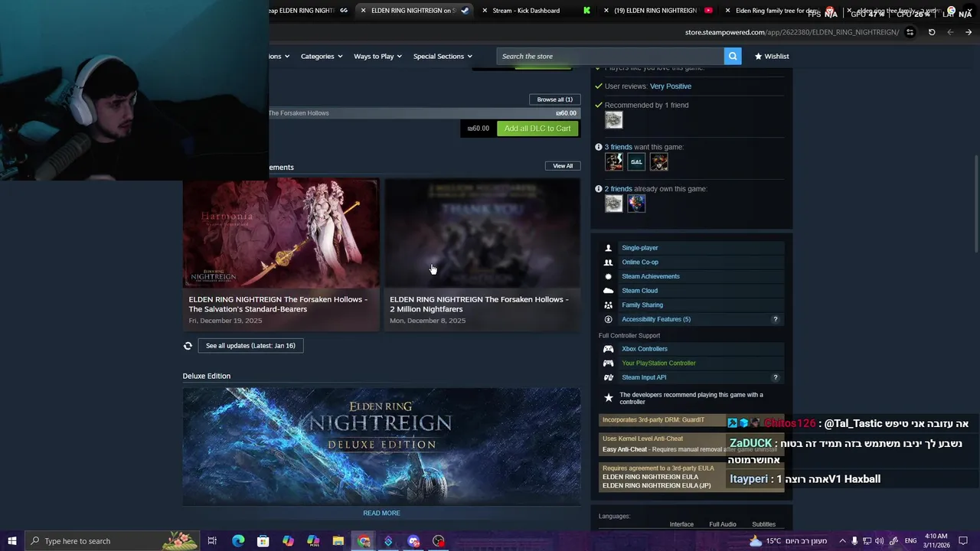This screenshot has width=980, height=551.
Task: Click the first avatar under friends already own
Action: click(613, 203)
